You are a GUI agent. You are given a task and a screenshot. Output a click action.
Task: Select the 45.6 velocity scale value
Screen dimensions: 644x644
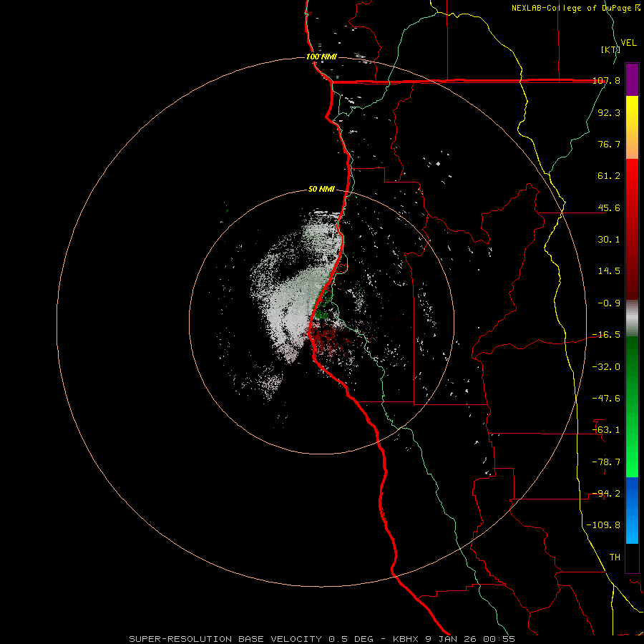(x=609, y=208)
